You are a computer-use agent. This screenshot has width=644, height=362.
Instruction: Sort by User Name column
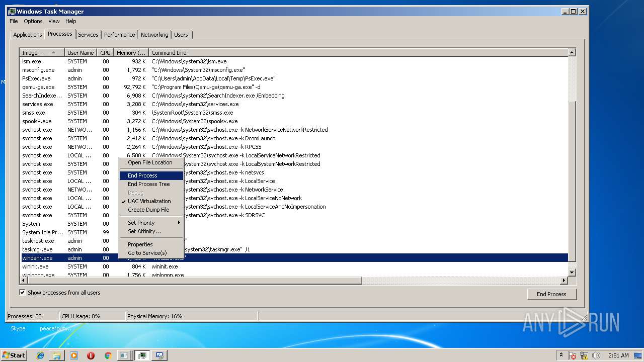(80, 53)
